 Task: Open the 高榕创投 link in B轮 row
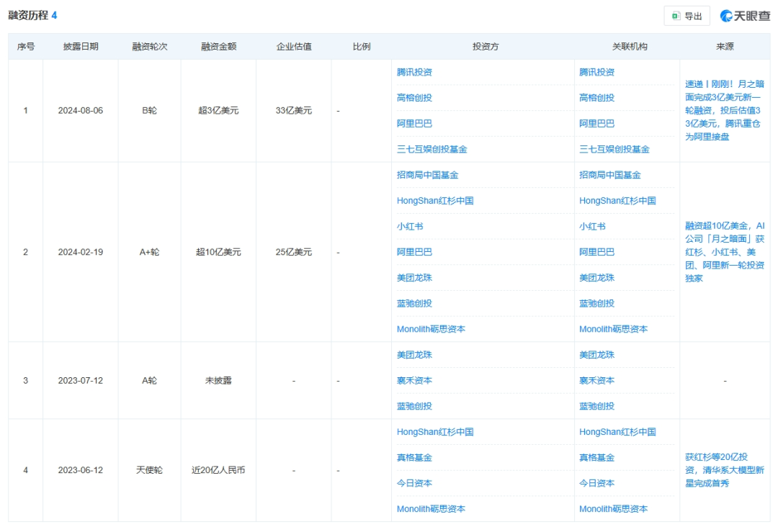pyautogui.click(x=411, y=97)
